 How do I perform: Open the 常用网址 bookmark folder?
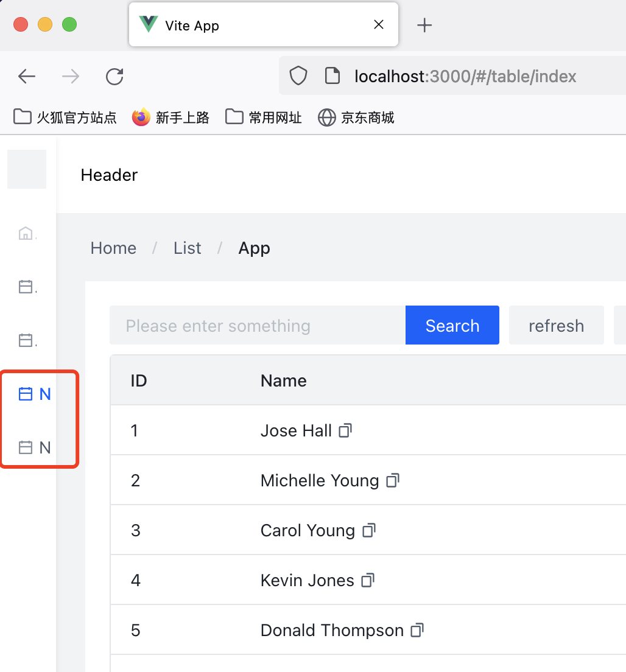pos(264,117)
